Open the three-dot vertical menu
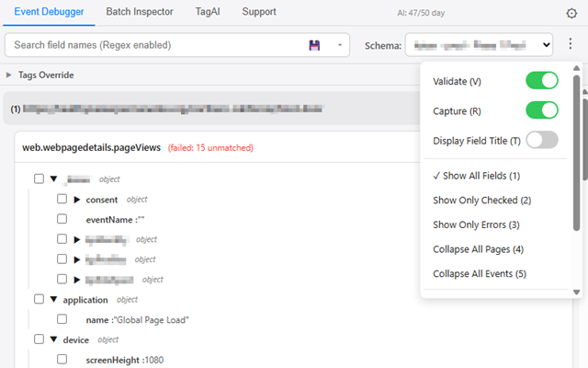Image resolution: width=588 pixels, height=368 pixels. click(570, 43)
